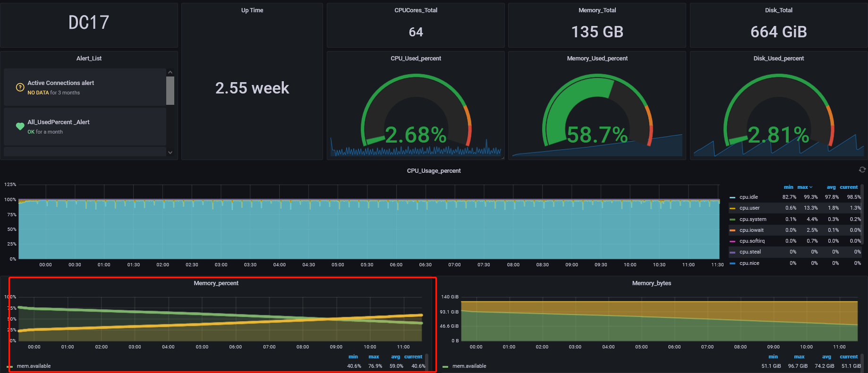Click the Alert_List scroll down arrow
868x373 pixels.
click(170, 152)
